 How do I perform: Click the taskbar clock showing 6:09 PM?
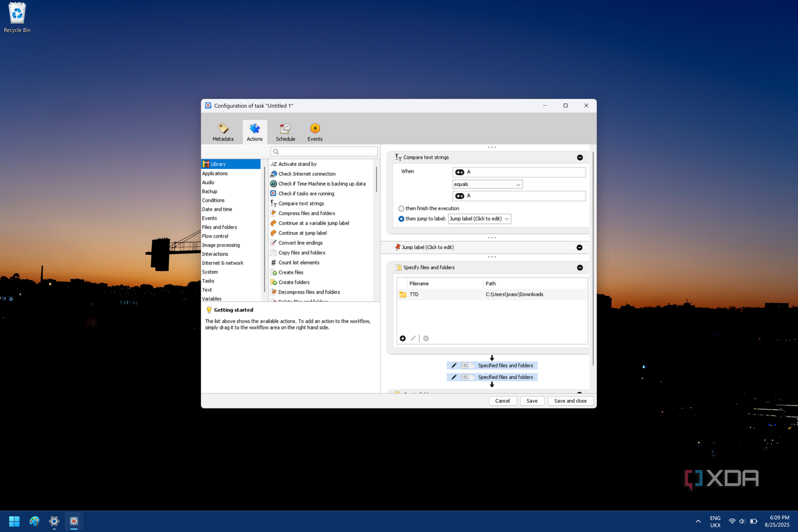coord(777,521)
